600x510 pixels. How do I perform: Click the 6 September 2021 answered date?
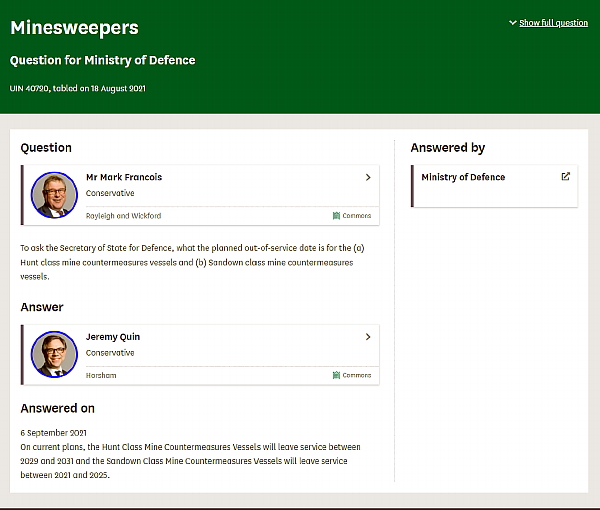(x=54, y=433)
